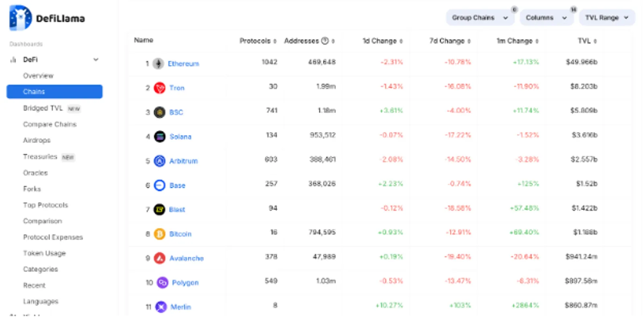Open the Columns dropdown
This screenshot has width=644, height=322.
(x=547, y=18)
